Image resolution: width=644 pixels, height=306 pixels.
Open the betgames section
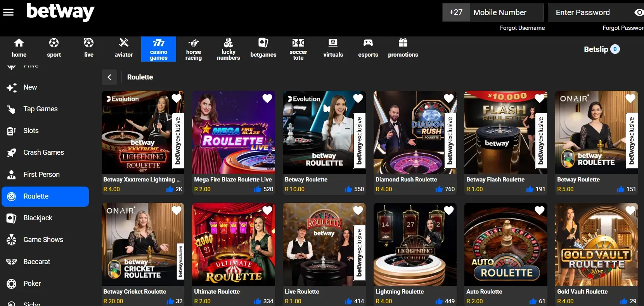tap(263, 48)
